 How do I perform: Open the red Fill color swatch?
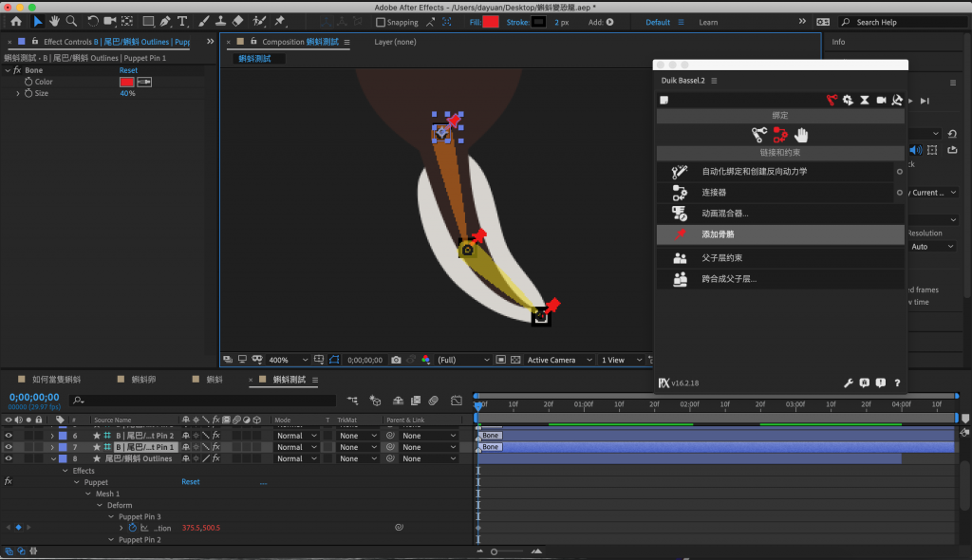[491, 22]
